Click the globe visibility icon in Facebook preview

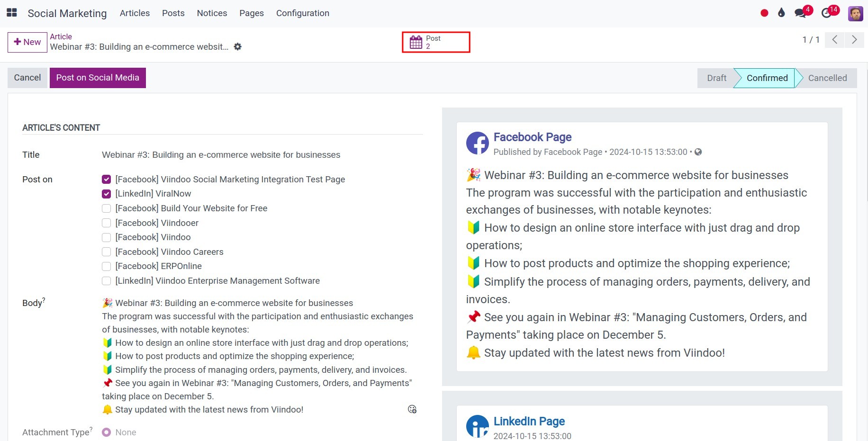point(698,152)
